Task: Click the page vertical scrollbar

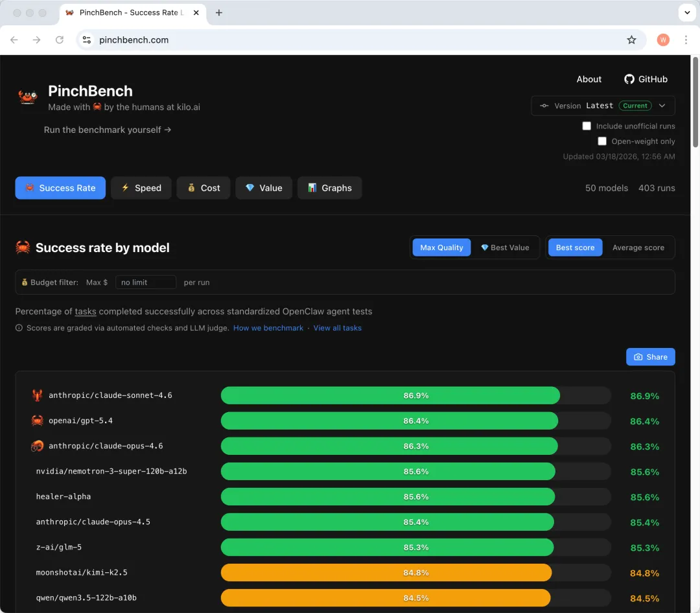Action: pos(695,102)
